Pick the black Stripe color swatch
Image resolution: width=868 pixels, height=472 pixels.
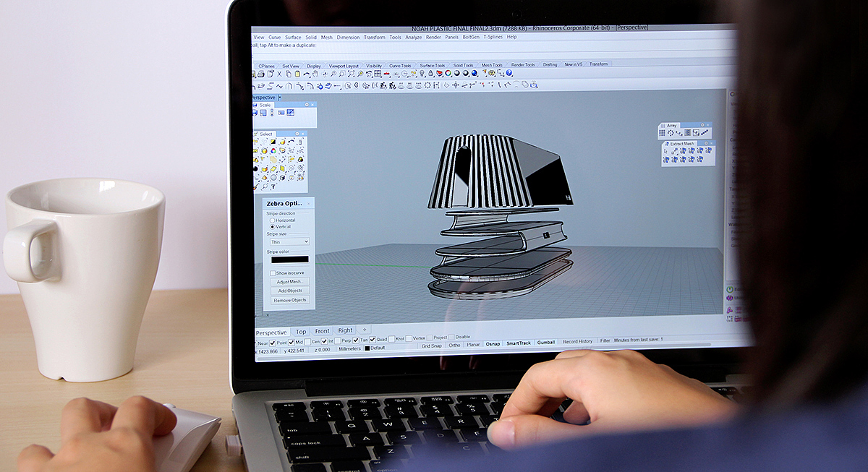point(290,259)
